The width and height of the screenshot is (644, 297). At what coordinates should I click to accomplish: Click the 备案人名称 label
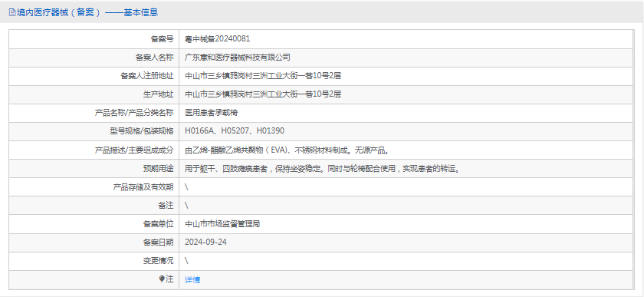(154, 58)
